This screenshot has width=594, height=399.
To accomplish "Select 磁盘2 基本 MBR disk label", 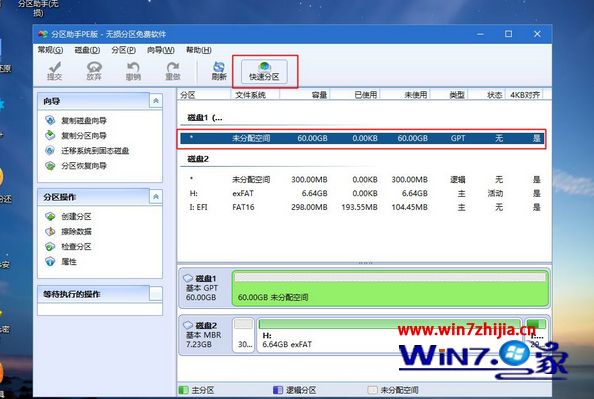I will coord(205,335).
